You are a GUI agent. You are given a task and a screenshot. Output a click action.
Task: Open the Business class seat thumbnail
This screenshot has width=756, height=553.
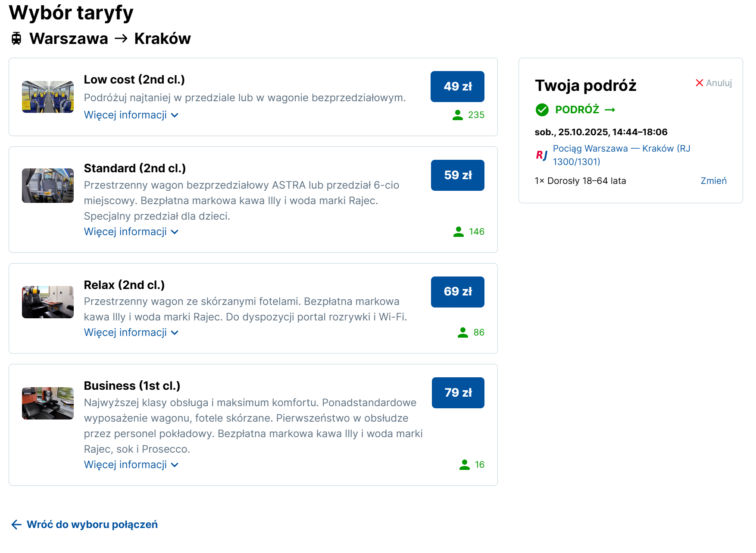[48, 403]
